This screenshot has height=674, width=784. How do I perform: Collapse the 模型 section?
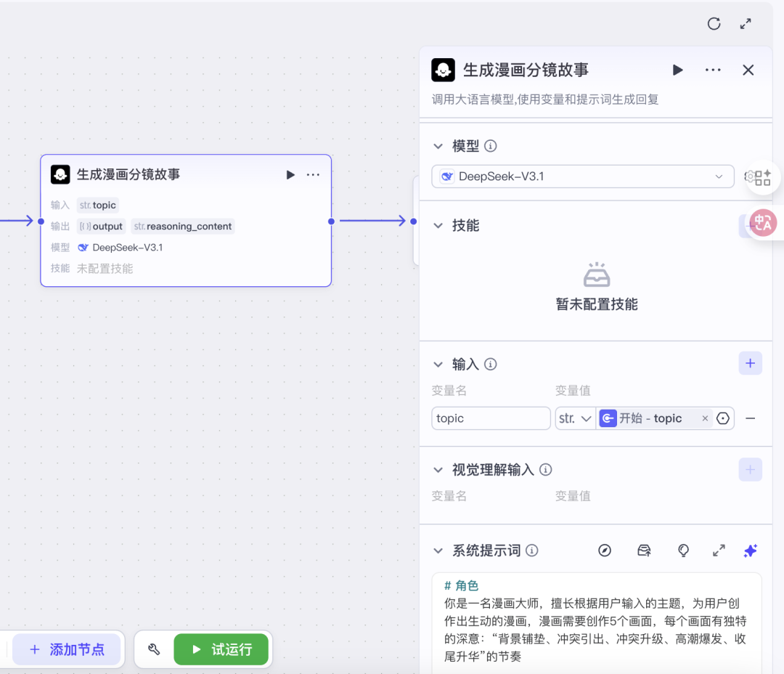pos(438,146)
